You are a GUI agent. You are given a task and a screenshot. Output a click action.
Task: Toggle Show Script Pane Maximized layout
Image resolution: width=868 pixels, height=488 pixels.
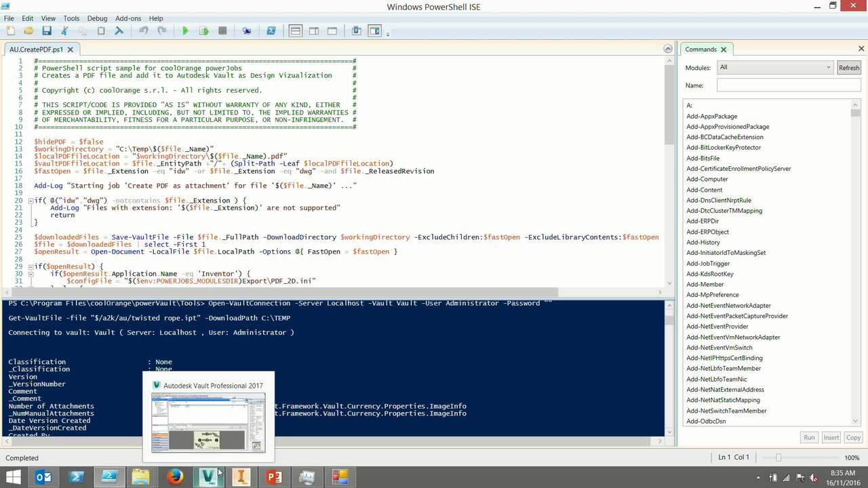[x=332, y=31]
